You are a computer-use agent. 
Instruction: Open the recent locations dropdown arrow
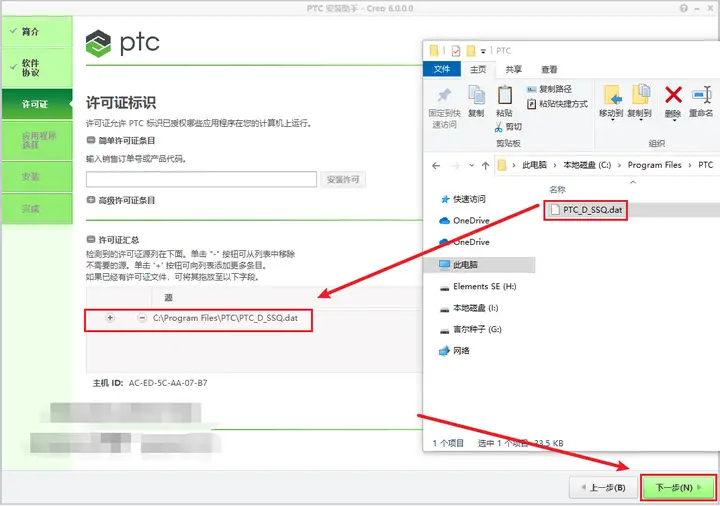pos(472,165)
